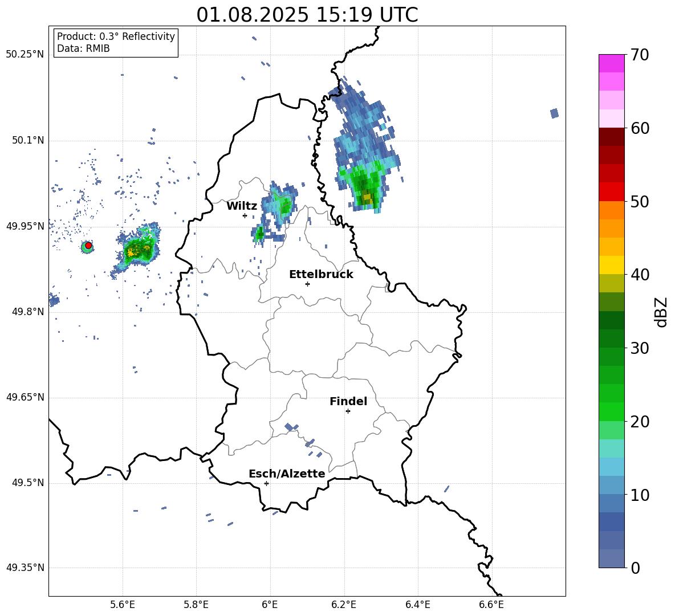Click the 49.8°N latitude label
675x616 pixels.
pos(28,312)
